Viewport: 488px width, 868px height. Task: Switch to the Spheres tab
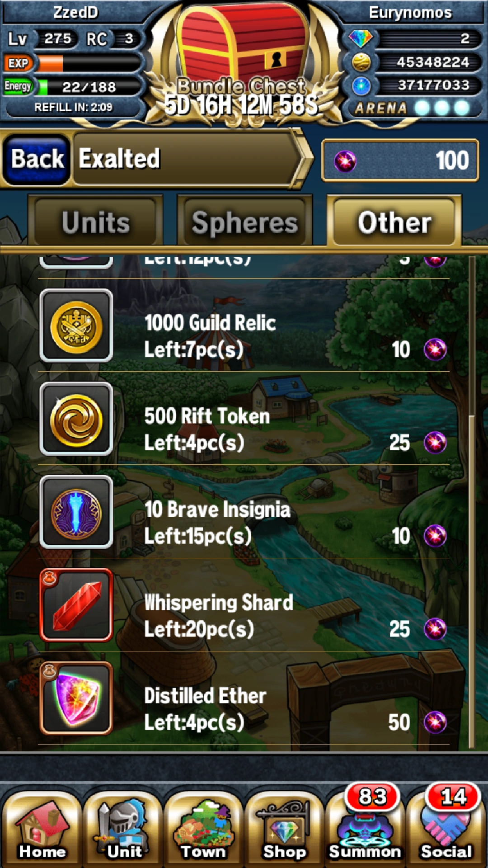click(244, 222)
